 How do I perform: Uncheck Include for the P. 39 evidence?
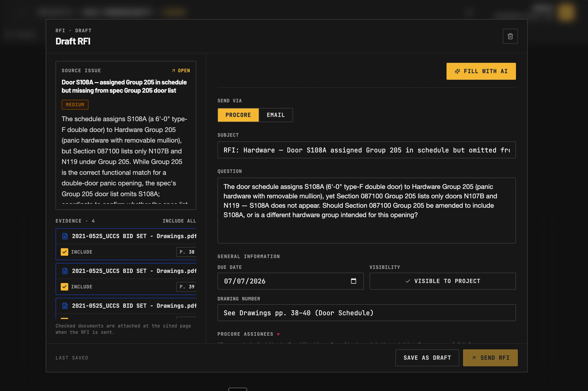[x=64, y=287]
